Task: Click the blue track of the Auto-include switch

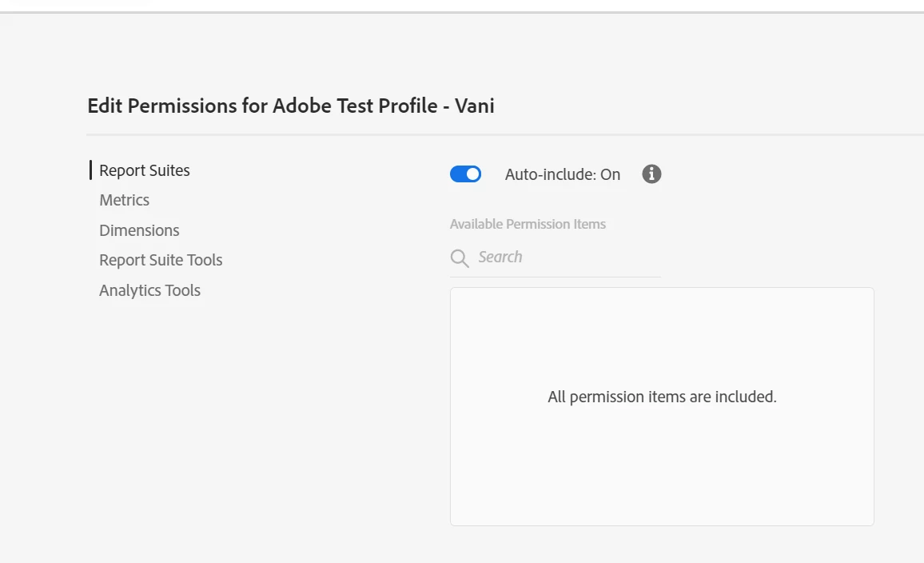Action: pos(458,174)
